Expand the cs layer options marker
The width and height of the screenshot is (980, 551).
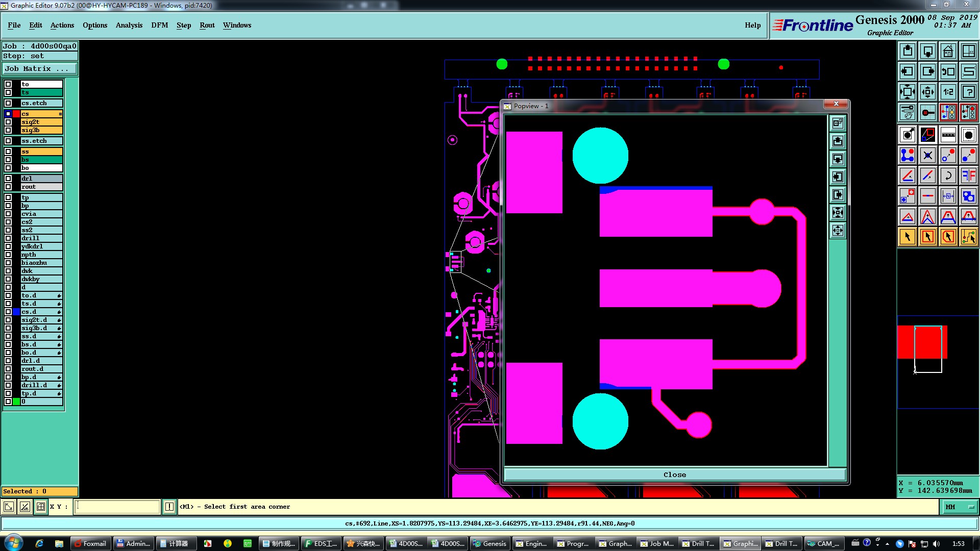click(60, 114)
